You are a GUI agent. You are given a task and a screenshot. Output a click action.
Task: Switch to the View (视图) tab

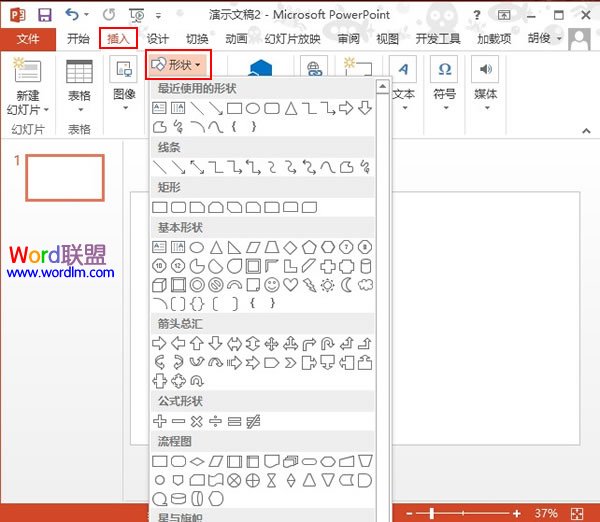[388, 39]
